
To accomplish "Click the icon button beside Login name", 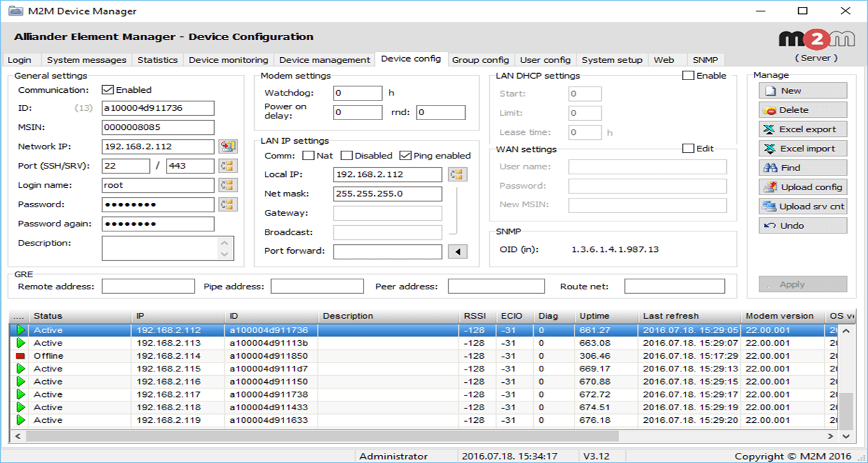I will 228,185.
